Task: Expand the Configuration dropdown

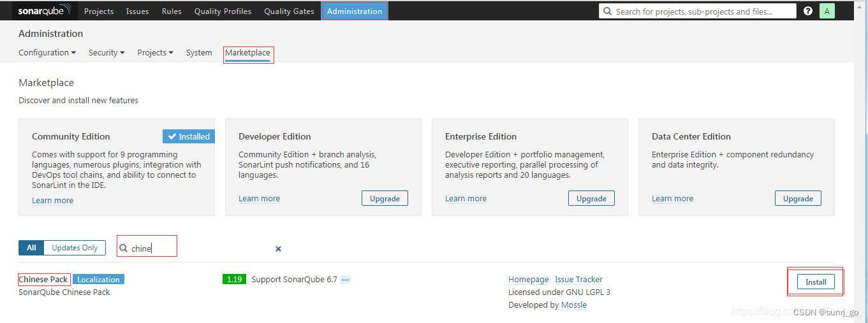Action: [47, 53]
